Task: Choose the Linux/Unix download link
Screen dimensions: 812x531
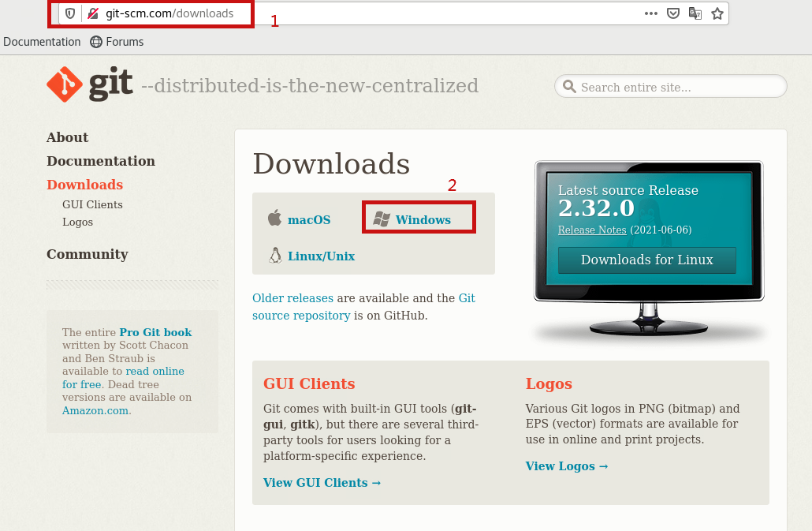Action: click(321, 256)
